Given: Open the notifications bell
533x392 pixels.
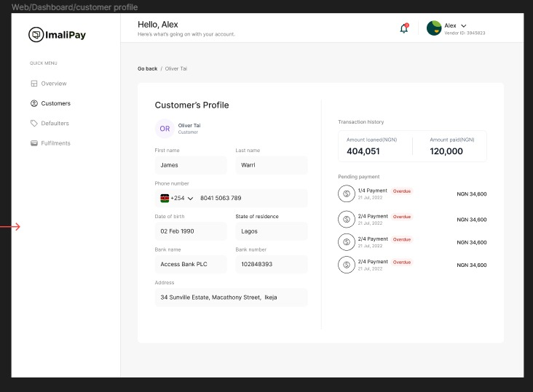Looking at the screenshot, I should click(404, 28).
